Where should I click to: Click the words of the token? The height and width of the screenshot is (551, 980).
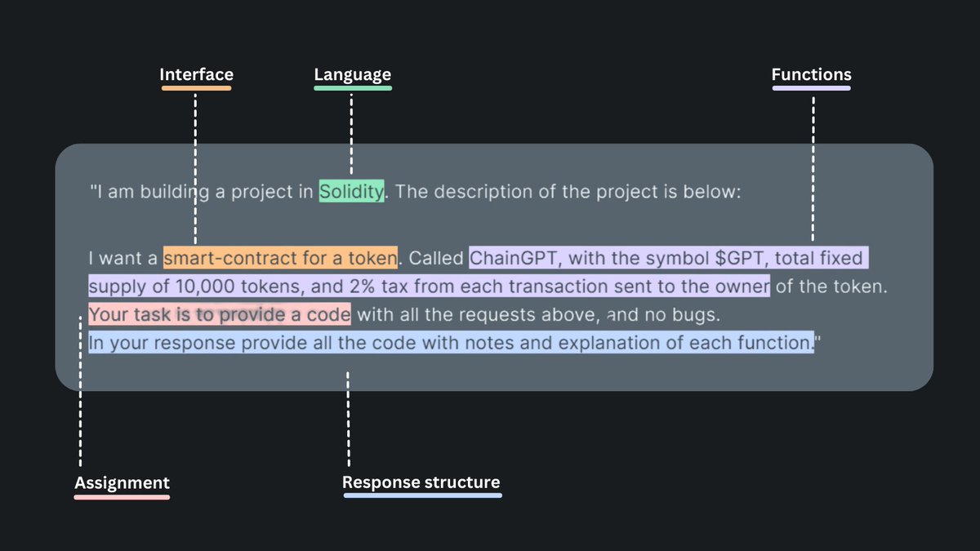830,287
